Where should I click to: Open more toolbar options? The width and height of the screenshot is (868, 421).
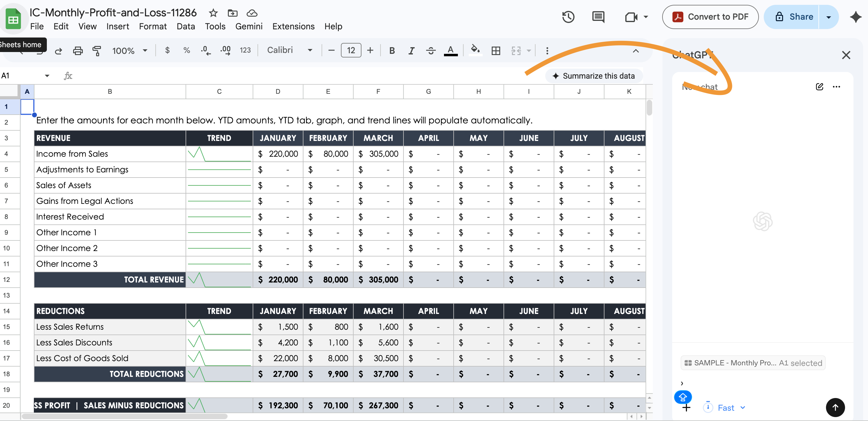[x=547, y=51]
